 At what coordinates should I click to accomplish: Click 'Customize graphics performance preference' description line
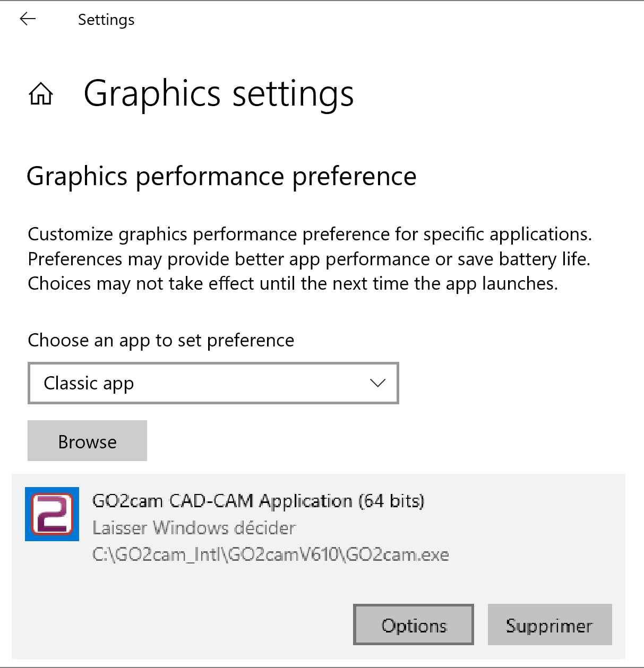pyautogui.click(x=310, y=234)
